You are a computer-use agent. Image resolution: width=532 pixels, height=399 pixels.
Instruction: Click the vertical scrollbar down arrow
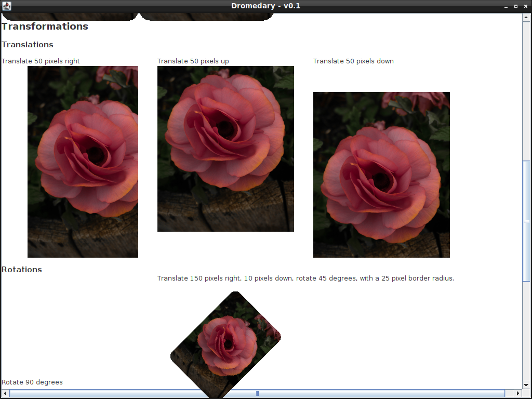click(x=526, y=385)
